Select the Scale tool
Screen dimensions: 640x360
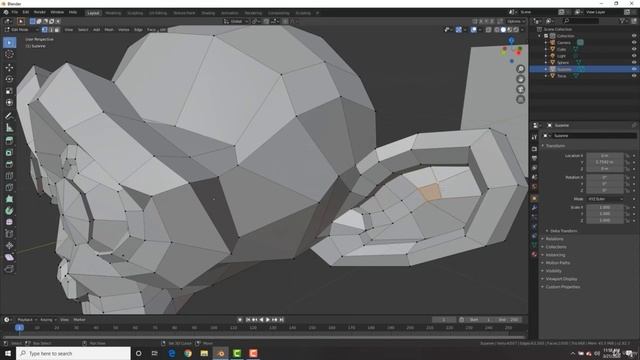click(x=9, y=91)
